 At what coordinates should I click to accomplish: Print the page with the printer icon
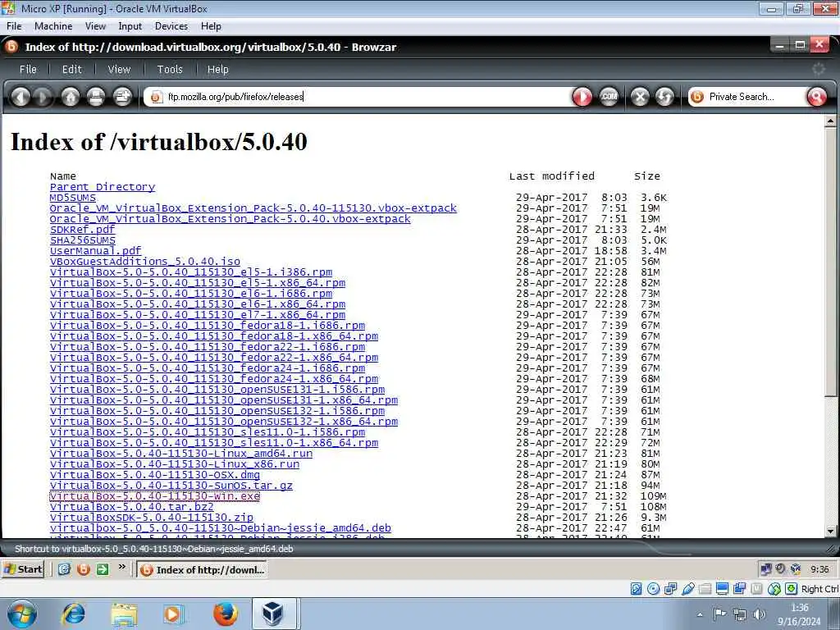[x=96, y=97]
